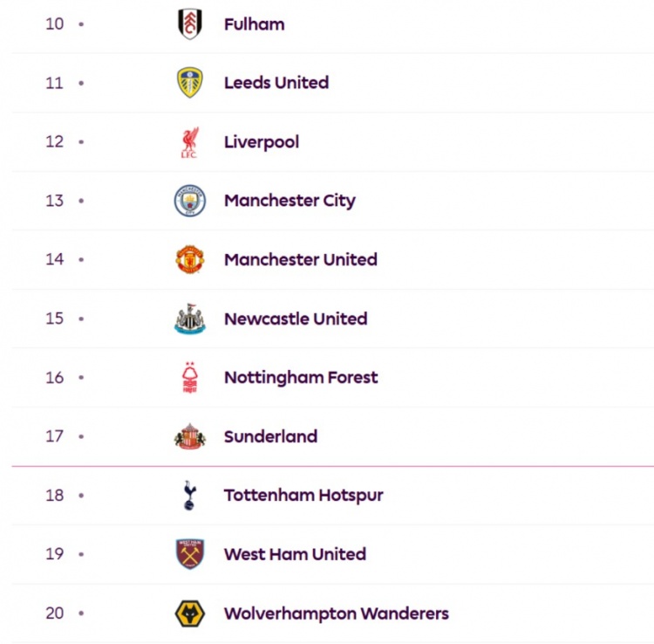The image size is (654, 644).
Task: Select the Tottenham Hotspur name link
Action: [303, 496]
